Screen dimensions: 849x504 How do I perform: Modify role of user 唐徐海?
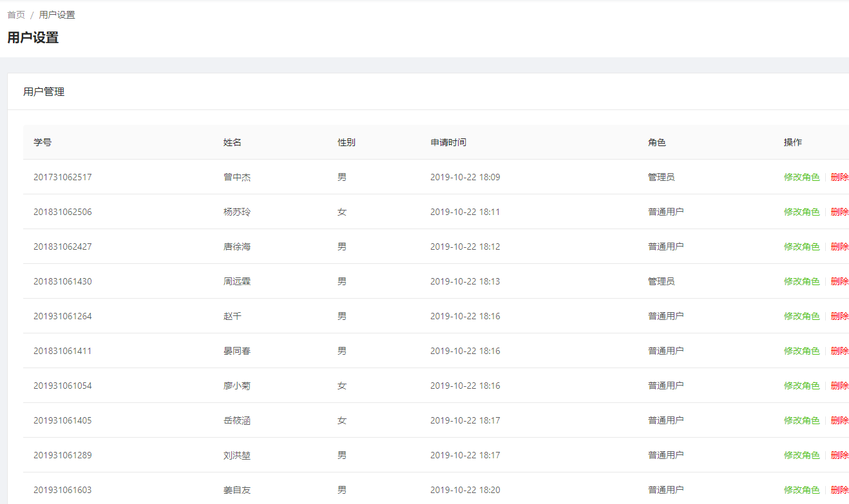coord(801,247)
